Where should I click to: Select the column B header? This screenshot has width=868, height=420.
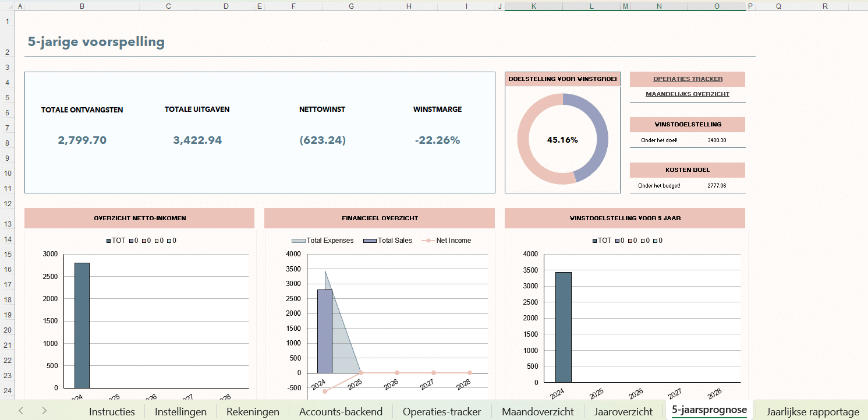82,6
